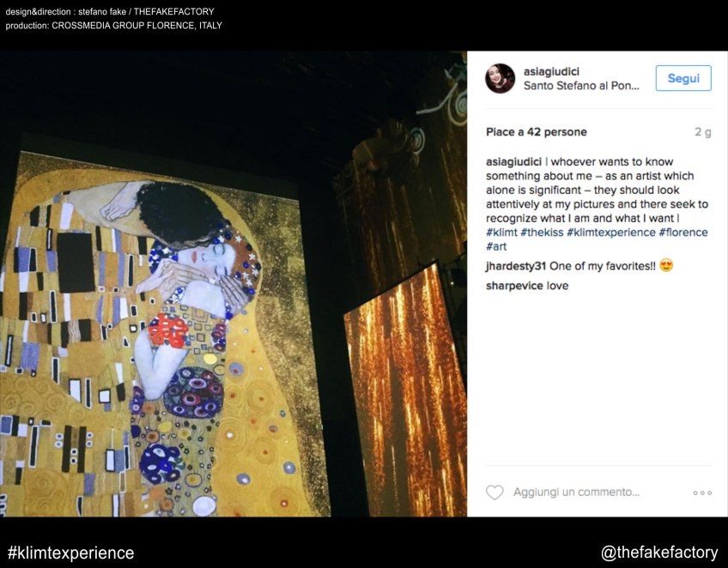The height and width of the screenshot is (568, 728).
Task: Visit commenter jhardesty31's profile
Action: [516, 266]
